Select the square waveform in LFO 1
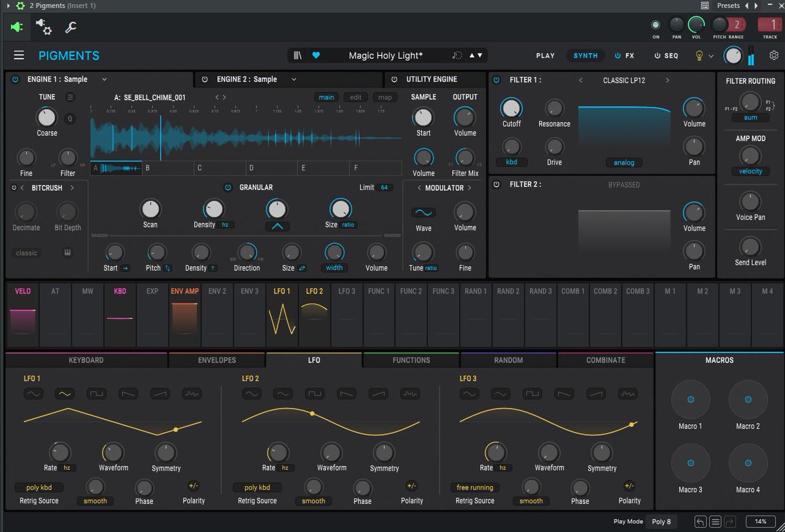Viewport: 785px width, 532px height. pos(97,393)
